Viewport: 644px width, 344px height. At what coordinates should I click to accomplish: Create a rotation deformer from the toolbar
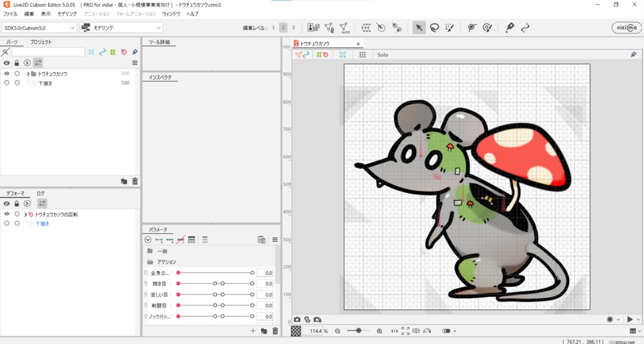pos(381,28)
